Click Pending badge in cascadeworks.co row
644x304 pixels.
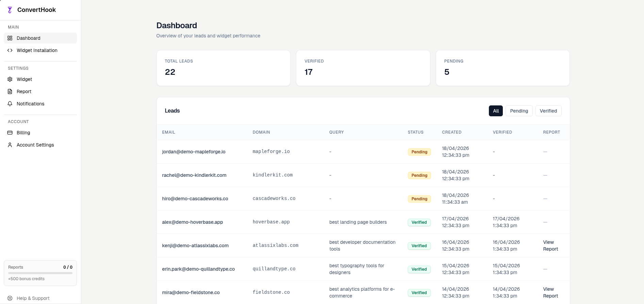click(419, 199)
